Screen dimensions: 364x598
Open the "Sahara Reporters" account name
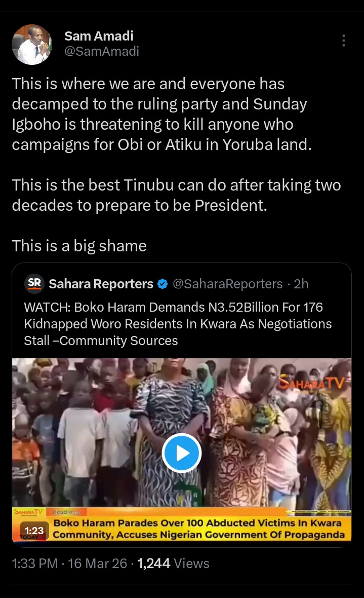(x=101, y=284)
